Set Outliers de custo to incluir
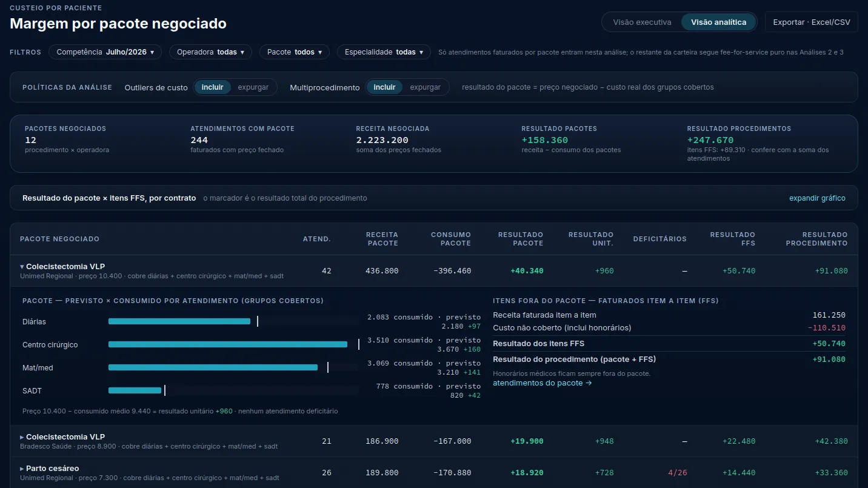This screenshot has height=488, width=868. [x=213, y=87]
